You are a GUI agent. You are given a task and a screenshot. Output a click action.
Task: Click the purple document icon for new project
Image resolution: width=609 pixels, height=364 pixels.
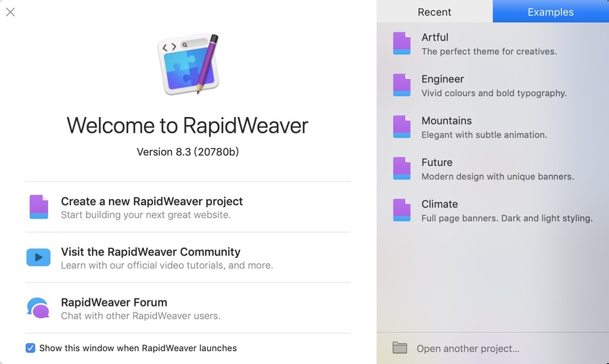(39, 207)
